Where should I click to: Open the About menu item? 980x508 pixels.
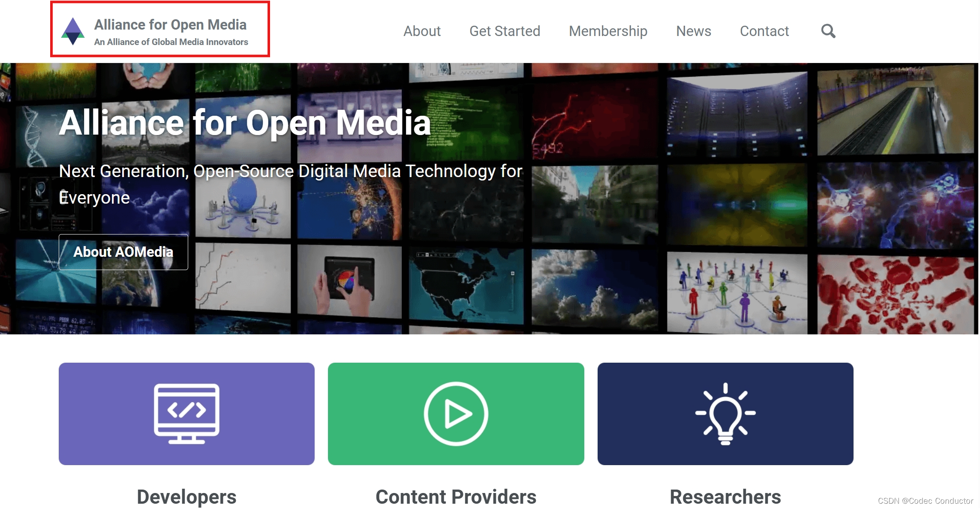click(x=422, y=31)
